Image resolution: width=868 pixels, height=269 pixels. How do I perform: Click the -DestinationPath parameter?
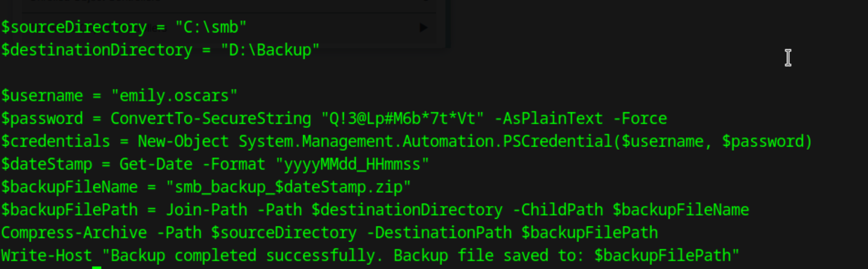(x=439, y=232)
